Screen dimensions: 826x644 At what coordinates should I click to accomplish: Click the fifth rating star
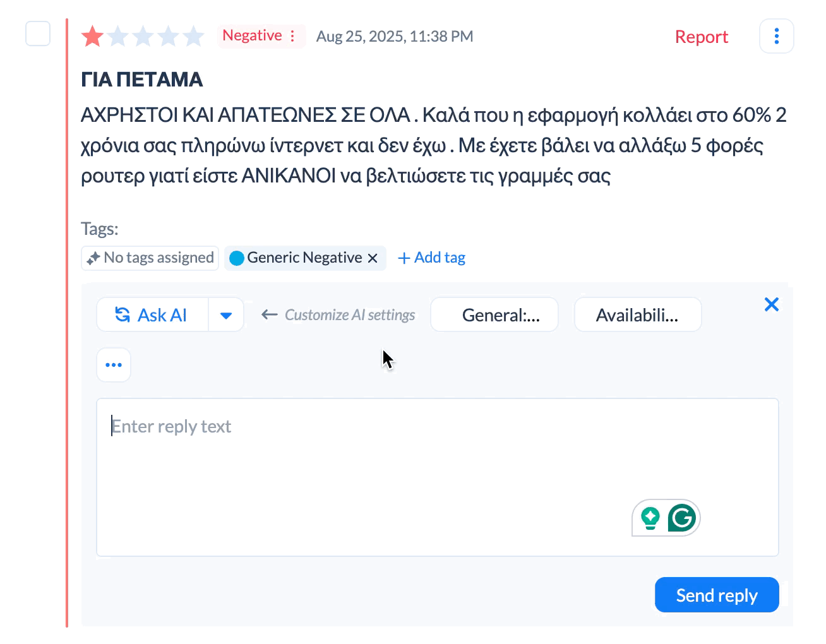(x=193, y=37)
